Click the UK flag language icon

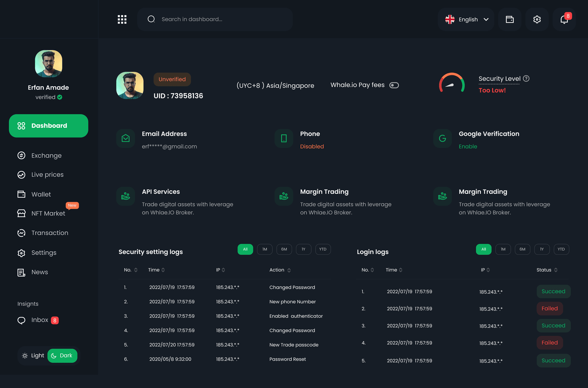pos(450,19)
